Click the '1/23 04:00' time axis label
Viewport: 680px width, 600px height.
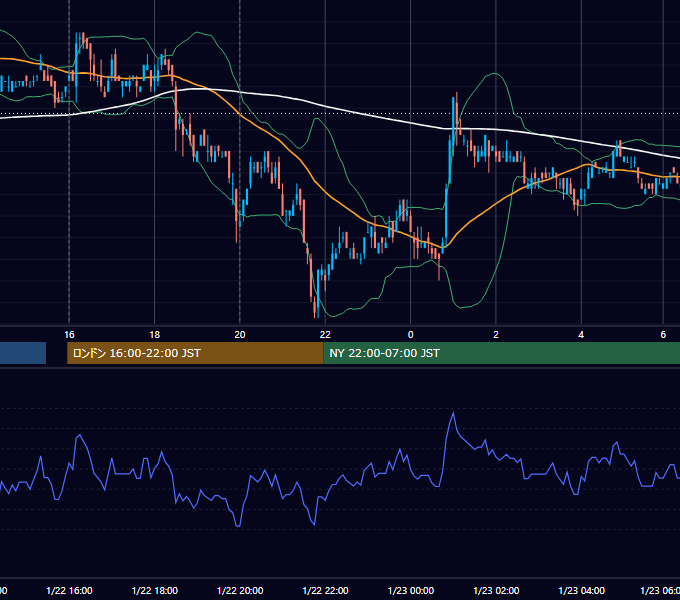click(582, 590)
